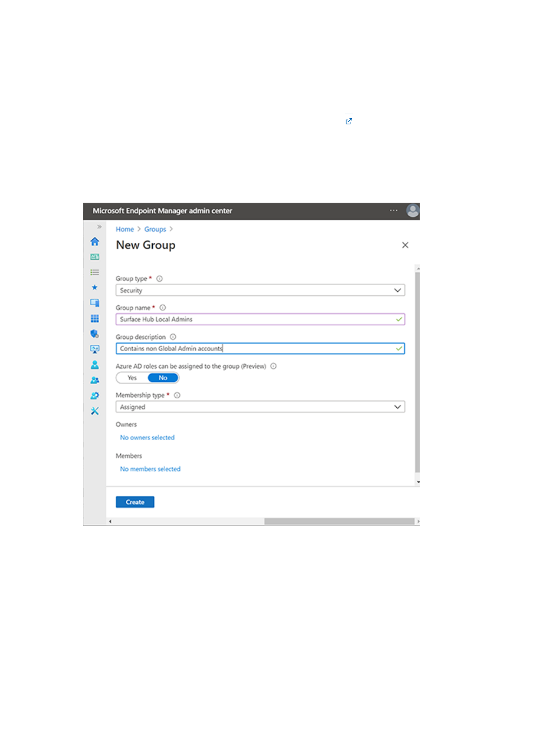
Task: Open the Reports monitor icon
Action: (95, 349)
